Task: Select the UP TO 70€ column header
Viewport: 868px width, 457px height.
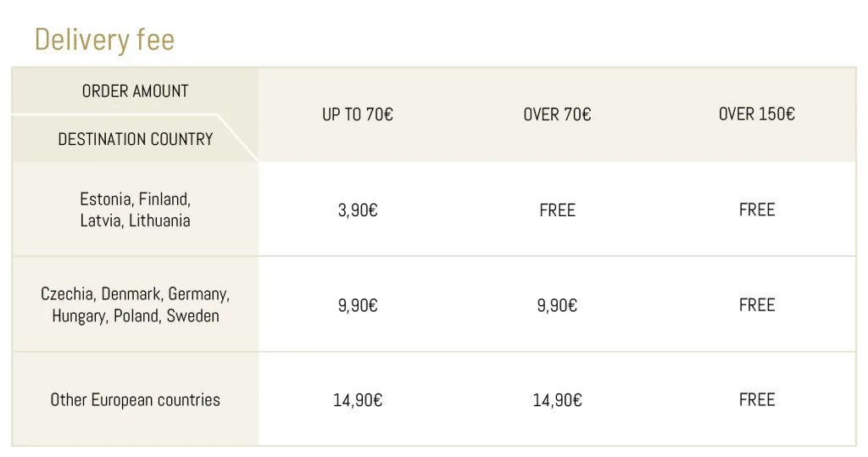Action: (x=358, y=114)
